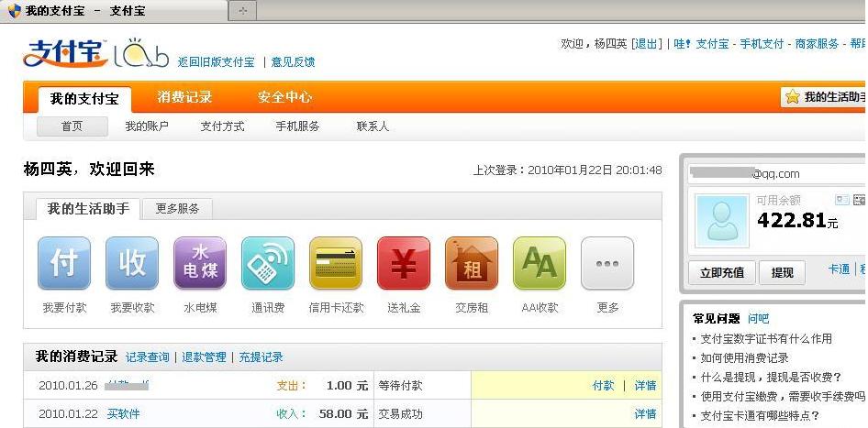Switch to 我的支付宝 main tab
Image resolution: width=868 pixels, height=428 pixels.
(x=84, y=100)
